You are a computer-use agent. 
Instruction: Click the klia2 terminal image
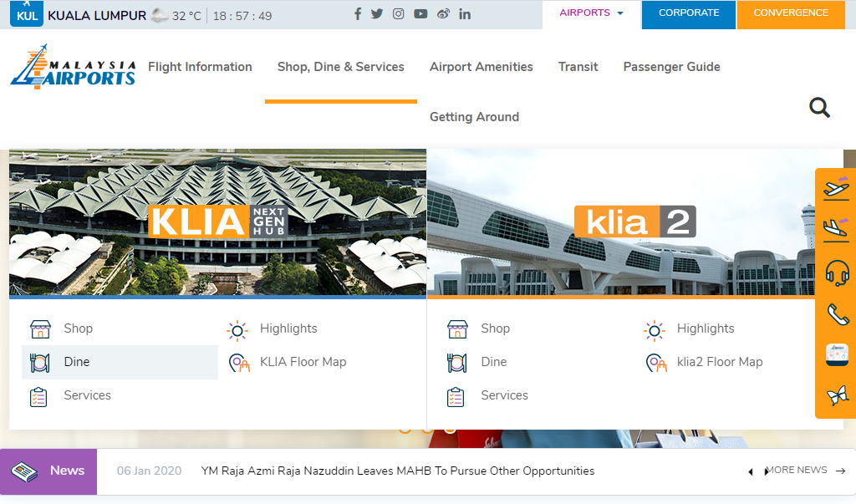pos(621,222)
